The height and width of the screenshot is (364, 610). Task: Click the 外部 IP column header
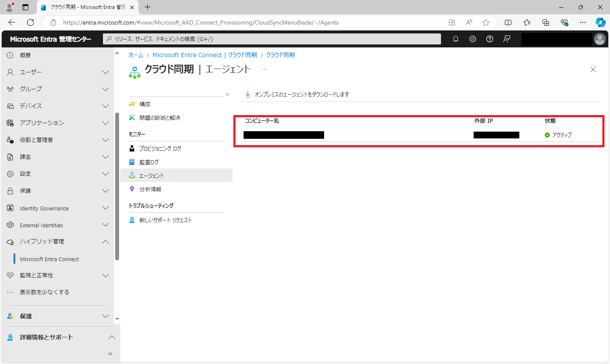[x=483, y=121]
